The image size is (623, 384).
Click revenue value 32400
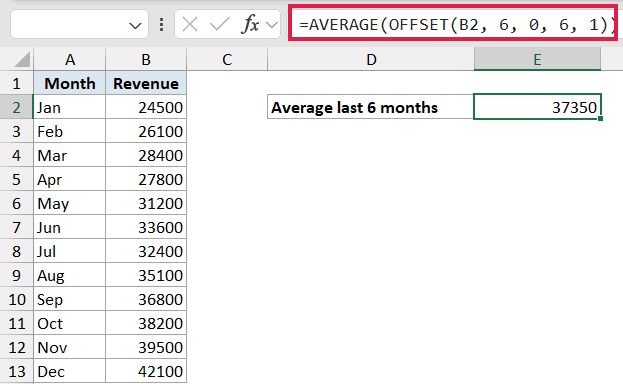pos(146,251)
